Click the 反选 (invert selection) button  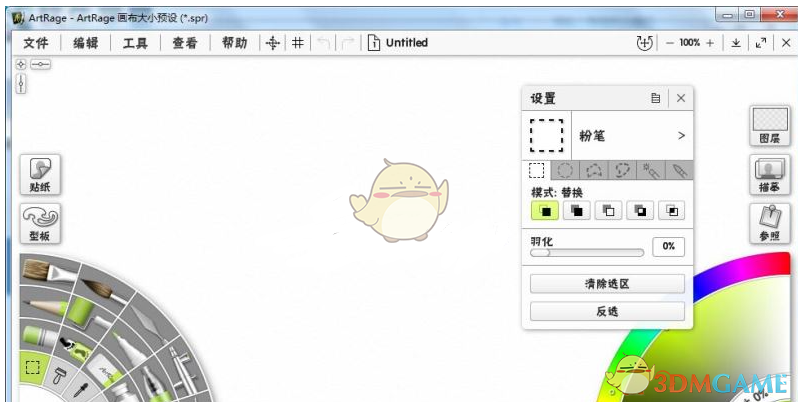tap(607, 311)
